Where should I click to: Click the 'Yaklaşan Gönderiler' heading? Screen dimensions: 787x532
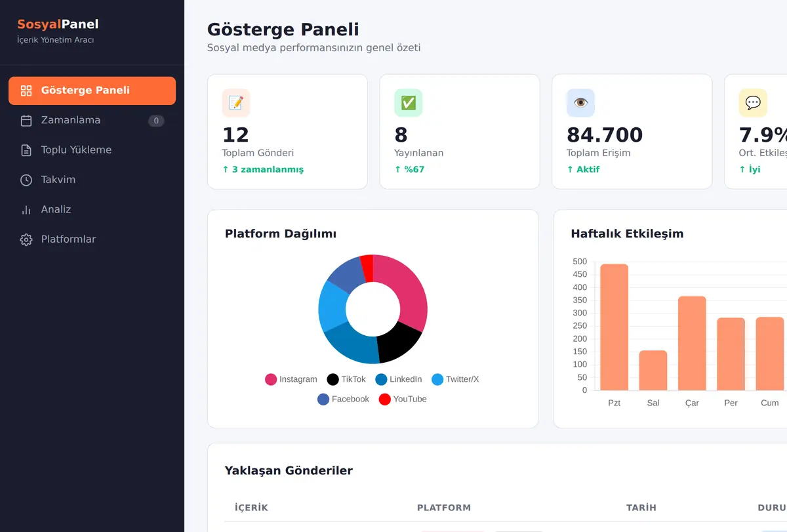click(x=289, y=470)
